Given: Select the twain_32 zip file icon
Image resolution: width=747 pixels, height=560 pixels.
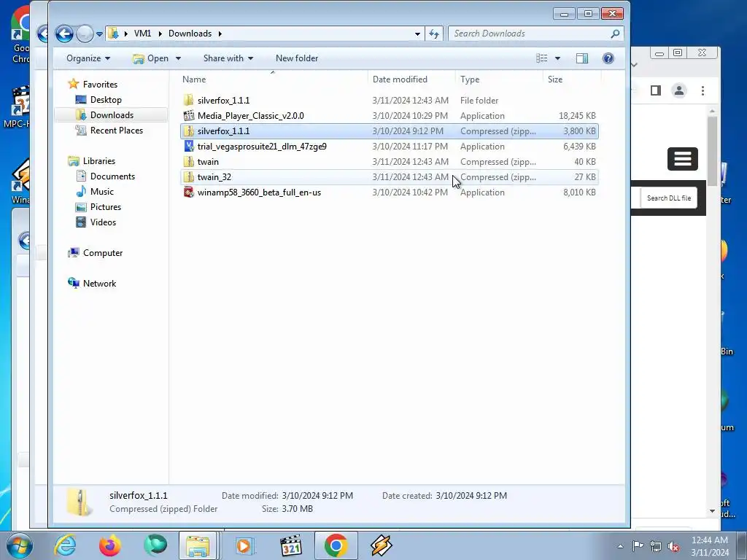Looking at the screenshot, I should (x=189, y=176).
